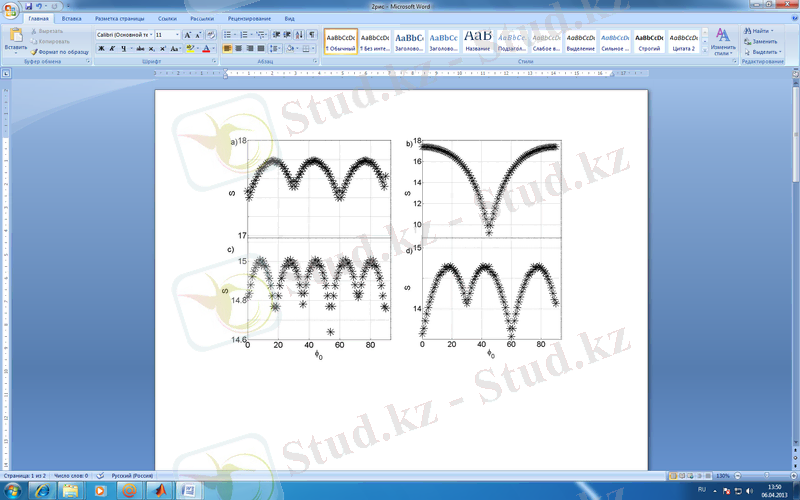Apply red font color
The image size is (800, 500).
[x=206, y=48]
